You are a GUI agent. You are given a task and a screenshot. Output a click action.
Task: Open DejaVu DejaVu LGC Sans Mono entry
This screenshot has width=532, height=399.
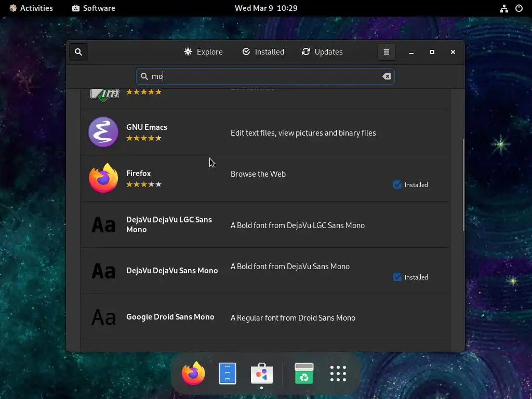(x=169, y=224)
